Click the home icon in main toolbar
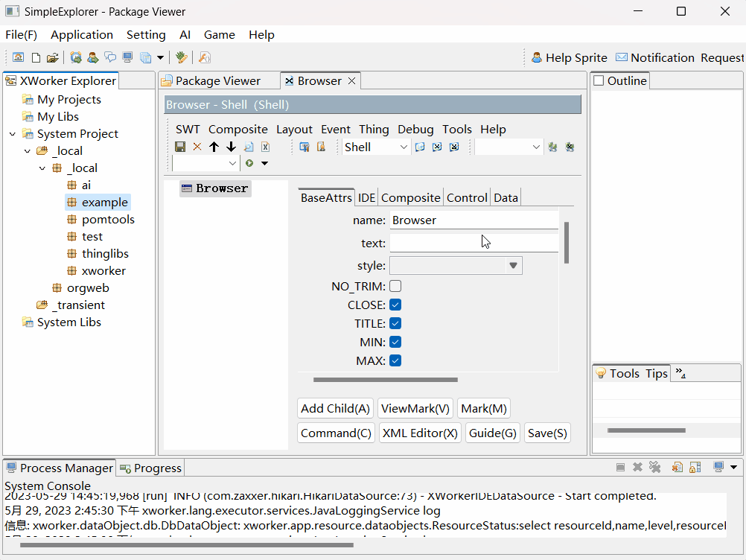Image resolution: width=746 pixels, height=560 pixels. [x=18, y=57]
